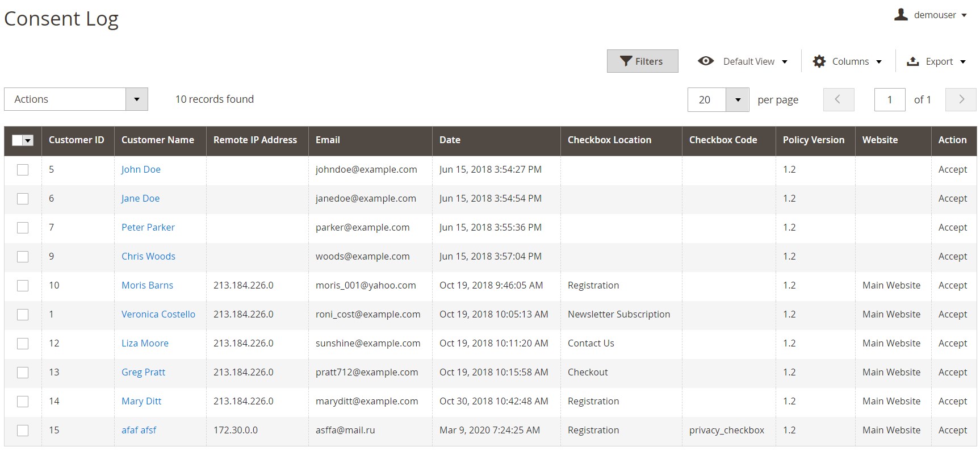Sort by Policy Version column header
The image size is (980, 451).
coord(815,140)
